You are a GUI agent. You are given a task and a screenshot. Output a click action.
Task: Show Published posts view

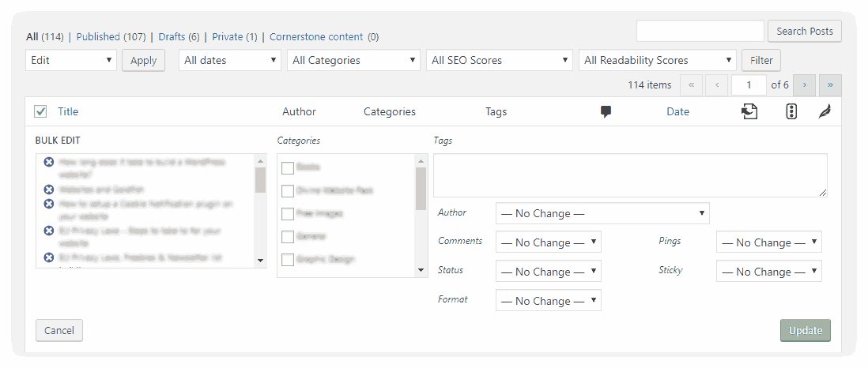pos(111,36)
